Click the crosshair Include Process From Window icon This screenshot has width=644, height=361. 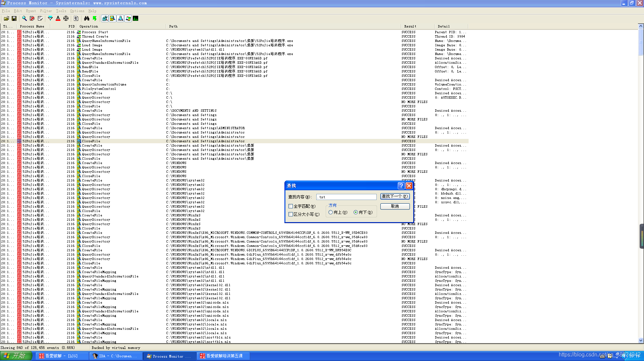coord(66,18)
